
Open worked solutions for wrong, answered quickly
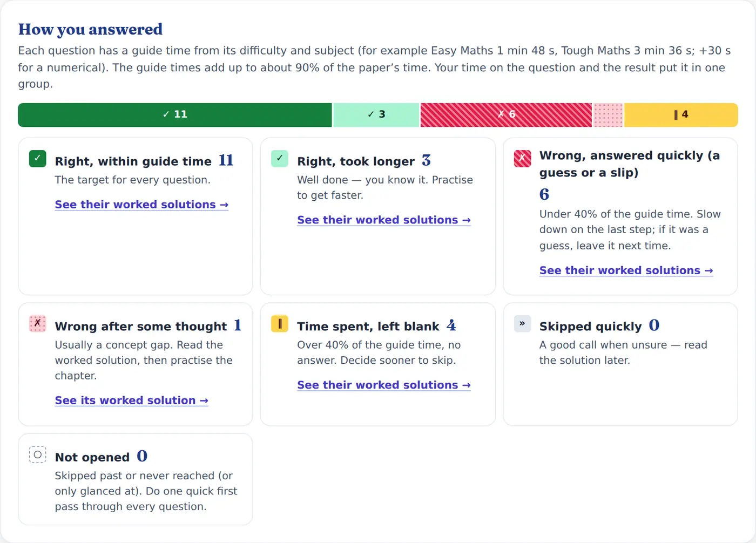(x=626, y=270)
